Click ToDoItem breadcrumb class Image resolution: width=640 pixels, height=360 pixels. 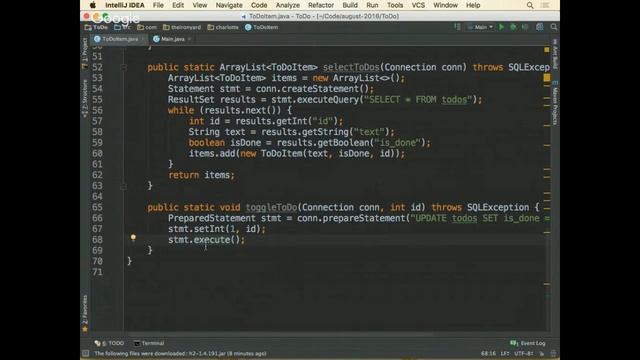pos(262,27)
